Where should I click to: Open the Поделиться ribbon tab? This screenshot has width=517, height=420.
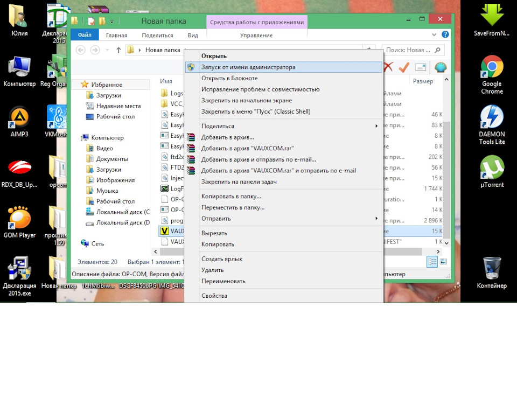click(x=157, y=36)
